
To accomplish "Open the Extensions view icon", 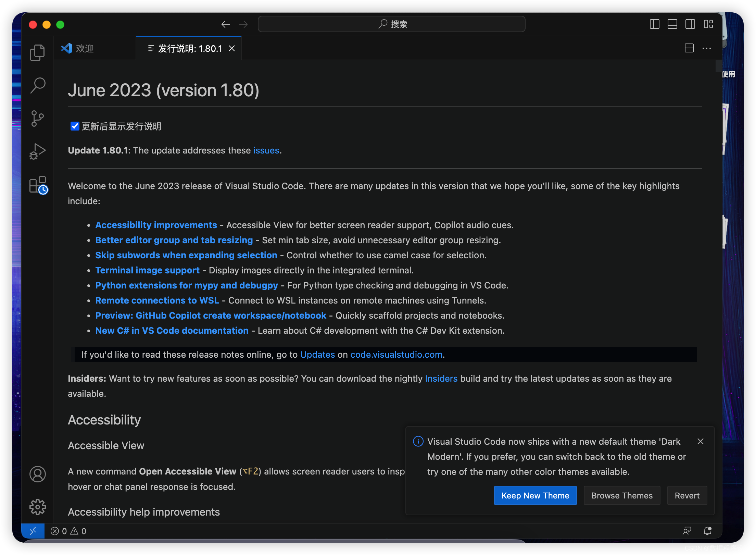I will [38, 185].
